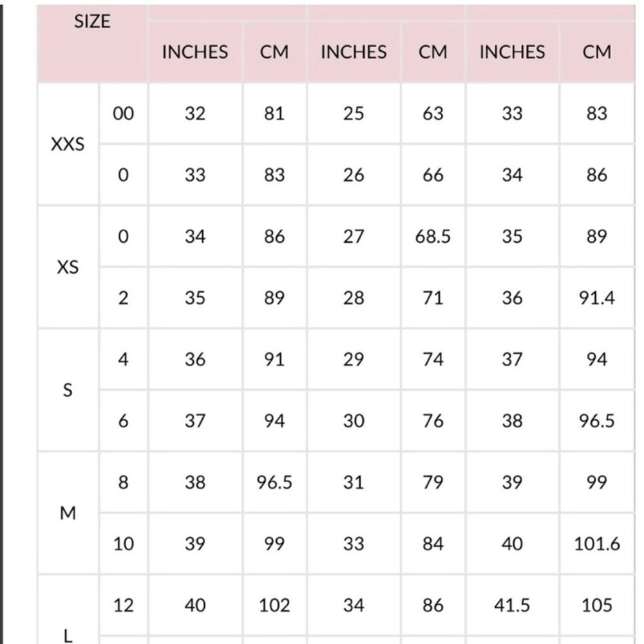Select the size 6 number cell

point(123,421)
